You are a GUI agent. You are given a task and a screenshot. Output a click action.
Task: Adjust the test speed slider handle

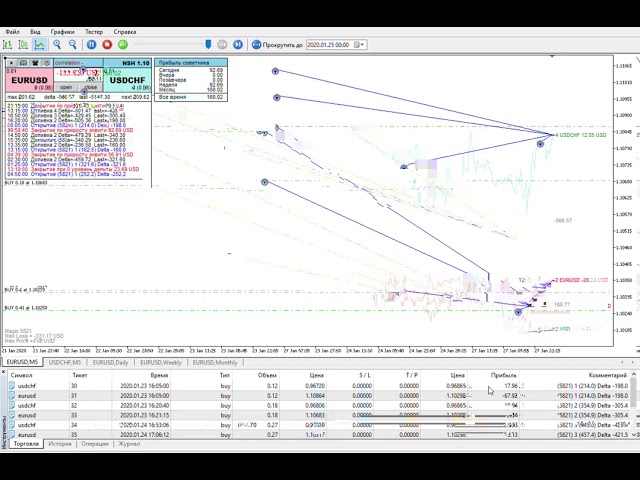coord(208,44)
